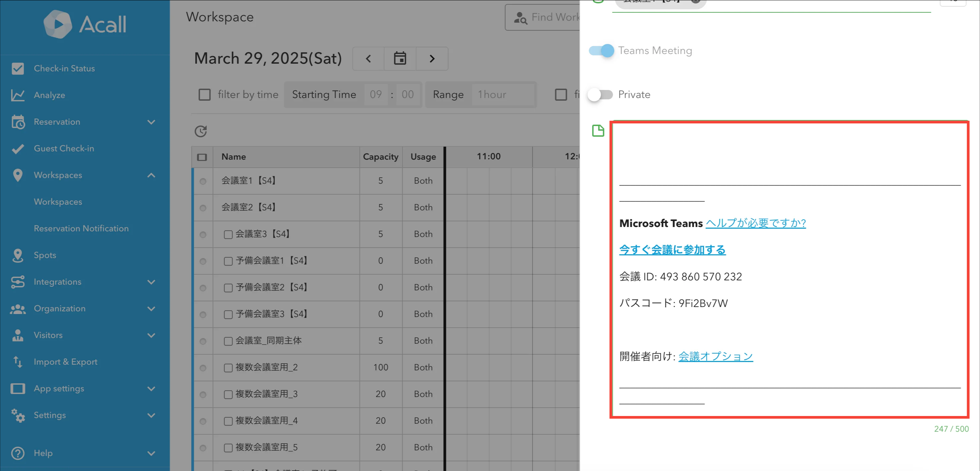
Task: Click the 複数会議室用_4 room name
Action: click(x=266, y=421)
